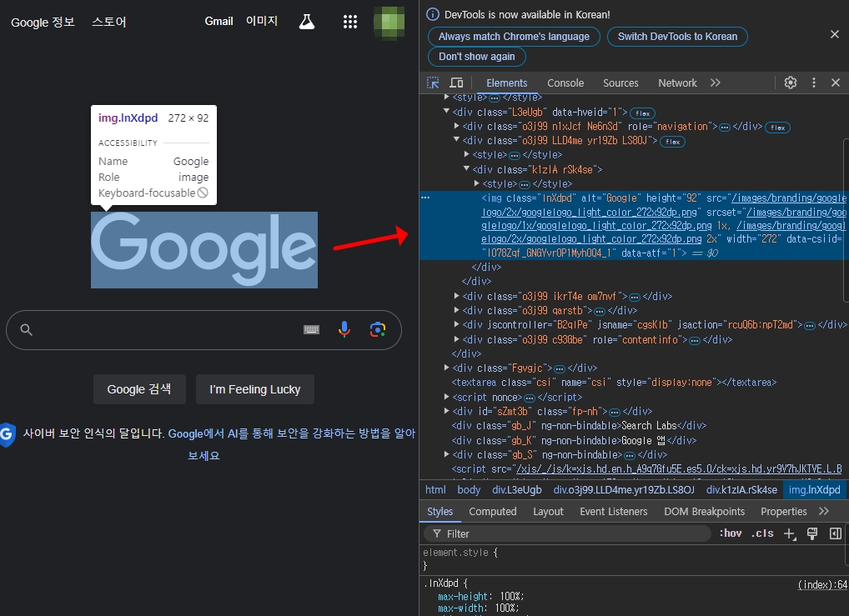Open the Search Labs flask icon
The height and width of the screenshot is (616, 849).
307,22
